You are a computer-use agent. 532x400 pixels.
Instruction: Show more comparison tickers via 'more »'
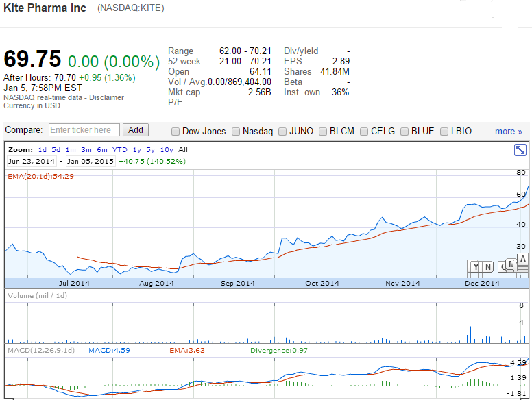[x=508, y=132]
